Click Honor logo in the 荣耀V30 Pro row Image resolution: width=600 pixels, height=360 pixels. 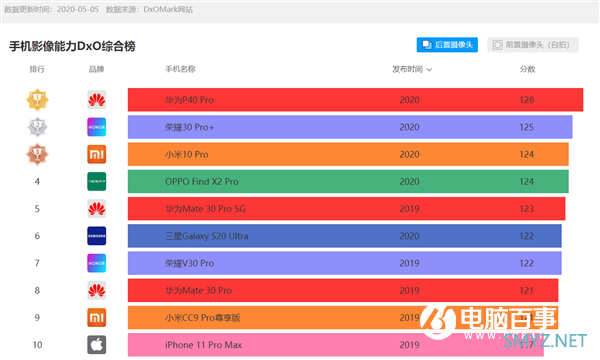[x=96, y=263]
